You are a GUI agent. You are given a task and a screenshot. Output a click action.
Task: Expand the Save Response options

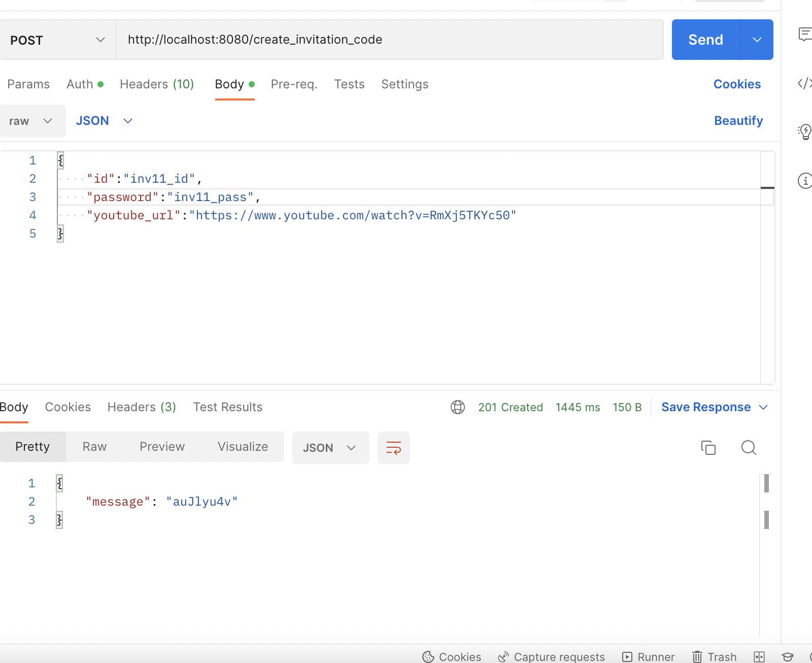tap(764, 407)
